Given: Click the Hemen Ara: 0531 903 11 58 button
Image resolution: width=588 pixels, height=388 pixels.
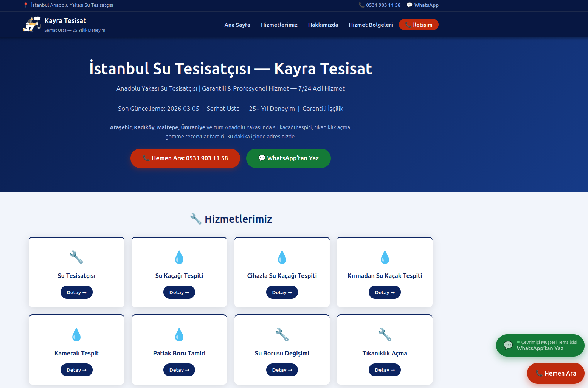Looking at the screenshot, I should (x=185, y=158).
